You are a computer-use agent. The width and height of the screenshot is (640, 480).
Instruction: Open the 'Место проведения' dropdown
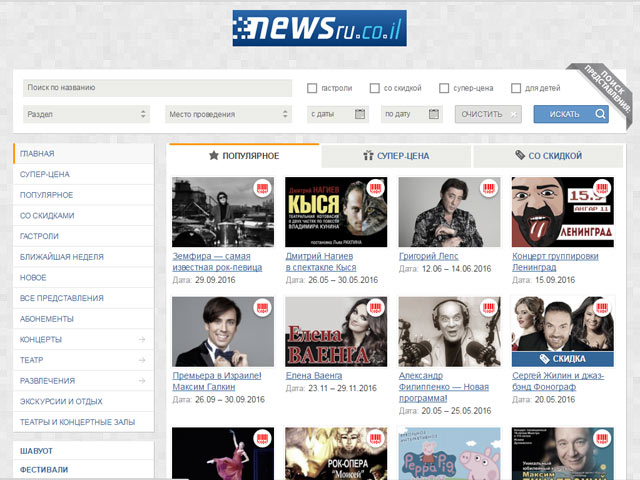[x=229, y=114]
